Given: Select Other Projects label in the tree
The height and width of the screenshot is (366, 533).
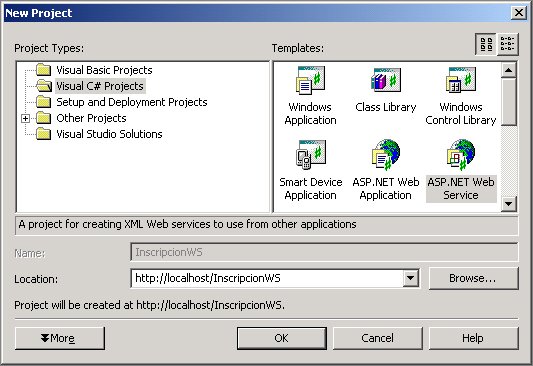Looking at the screenshot, I should pos(91,118).
